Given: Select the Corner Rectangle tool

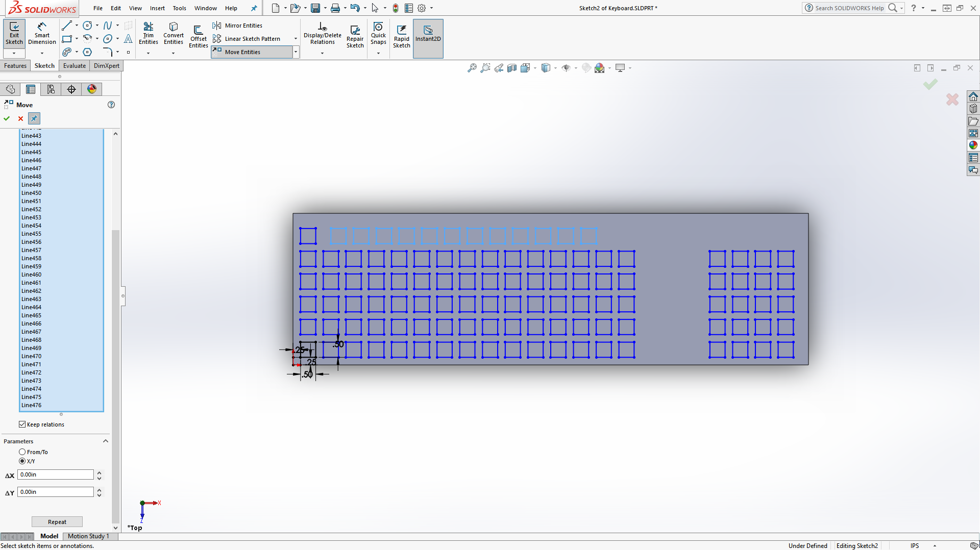Looking at the screenshot, I should tap(67, 39).
